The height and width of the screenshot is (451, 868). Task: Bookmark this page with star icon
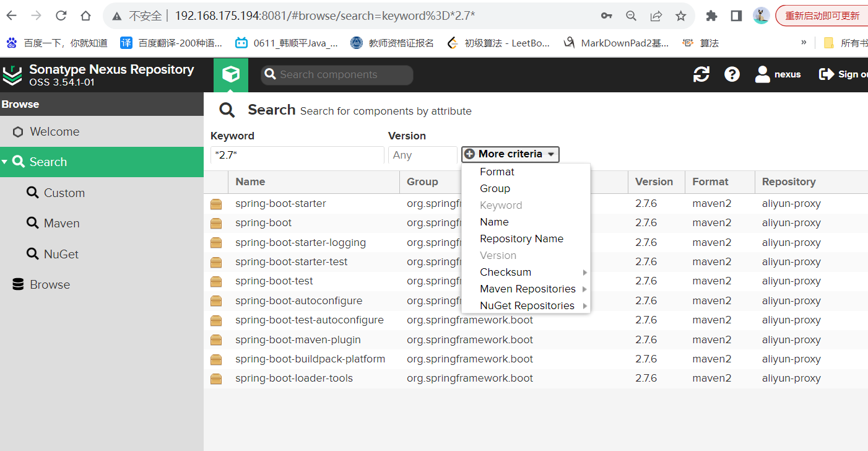pos(680,16)
